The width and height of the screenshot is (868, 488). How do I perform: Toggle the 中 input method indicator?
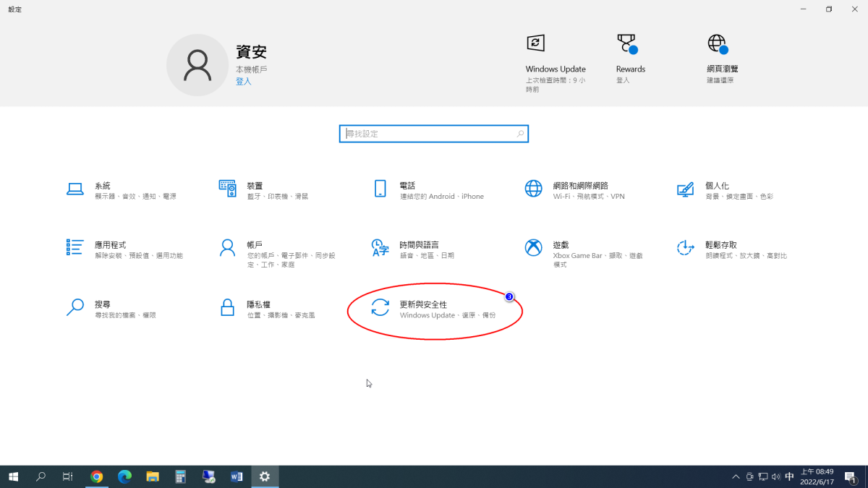coord(789,476)
